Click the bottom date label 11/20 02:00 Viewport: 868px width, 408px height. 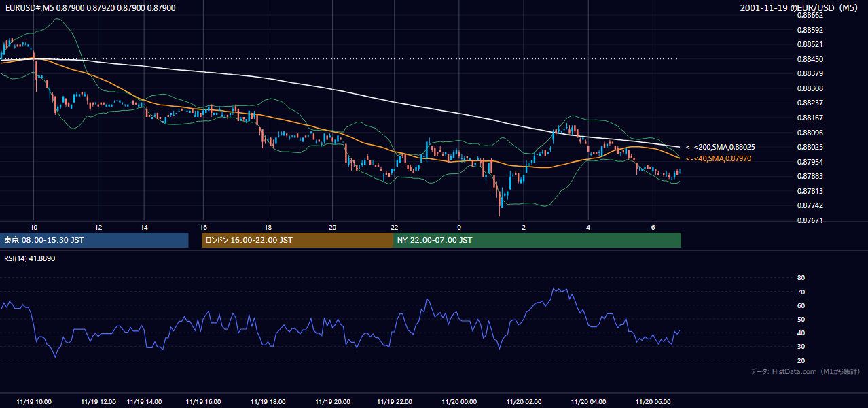524,401
